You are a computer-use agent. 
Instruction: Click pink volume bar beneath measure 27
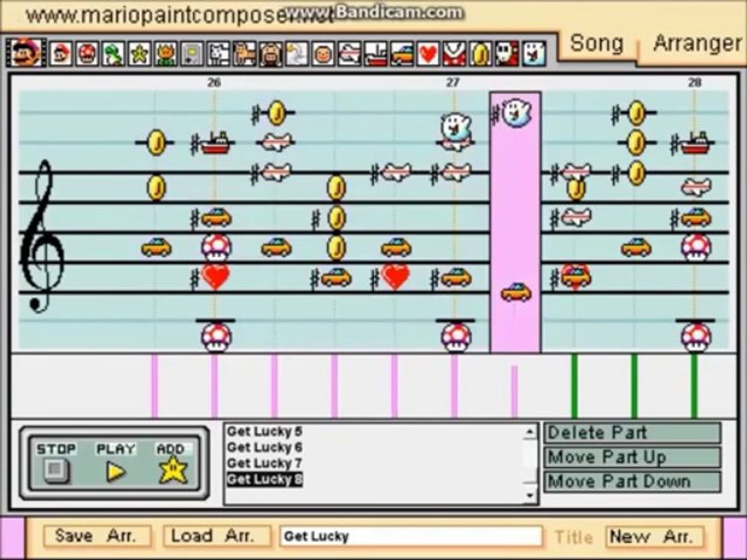coord(454,387)
